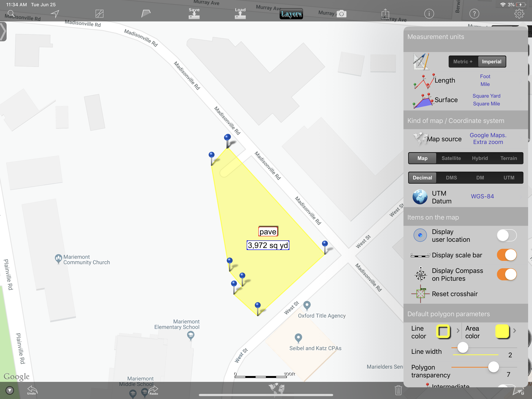Tap the Load icon
The image size is (532, 399).
pos(240,13)
